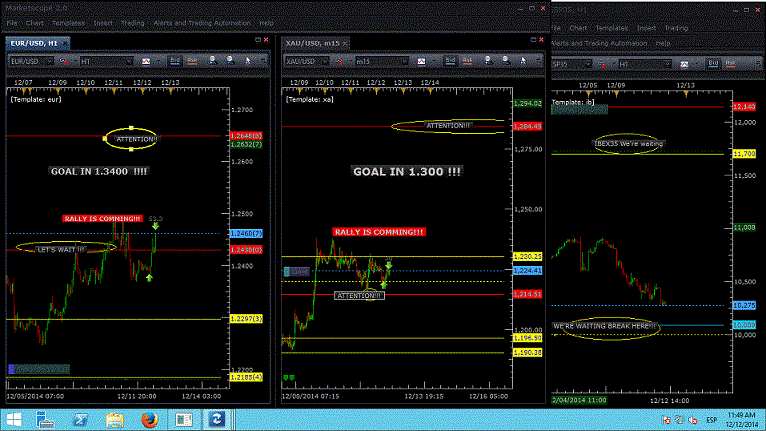Open Firefox from the taskbar
Viewport: 766px width, 431px height.
coord(147,419)
